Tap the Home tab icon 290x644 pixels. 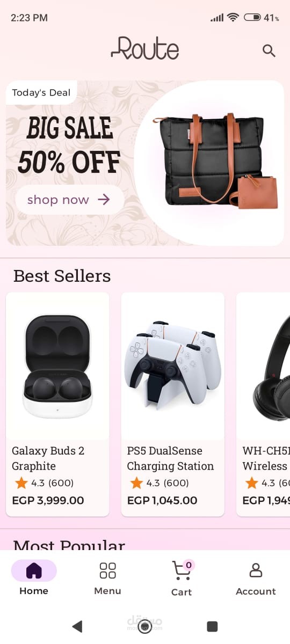(34, 570)
